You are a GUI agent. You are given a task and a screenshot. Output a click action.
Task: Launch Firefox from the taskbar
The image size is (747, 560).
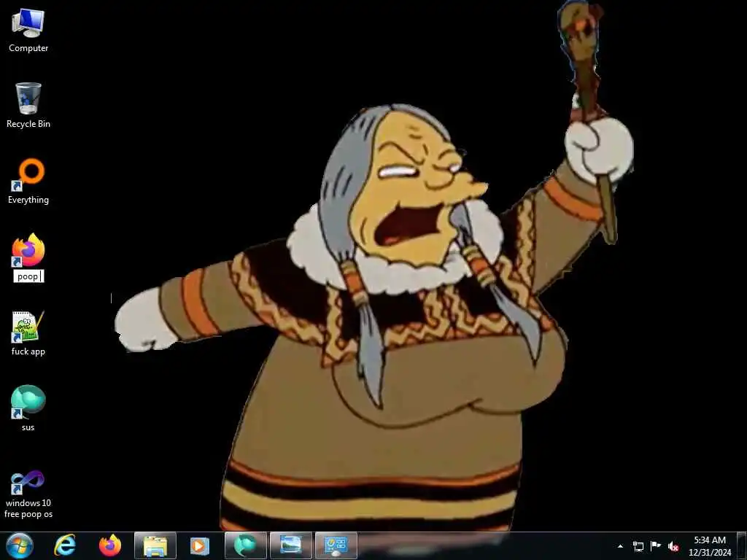[x=110, y=545]
